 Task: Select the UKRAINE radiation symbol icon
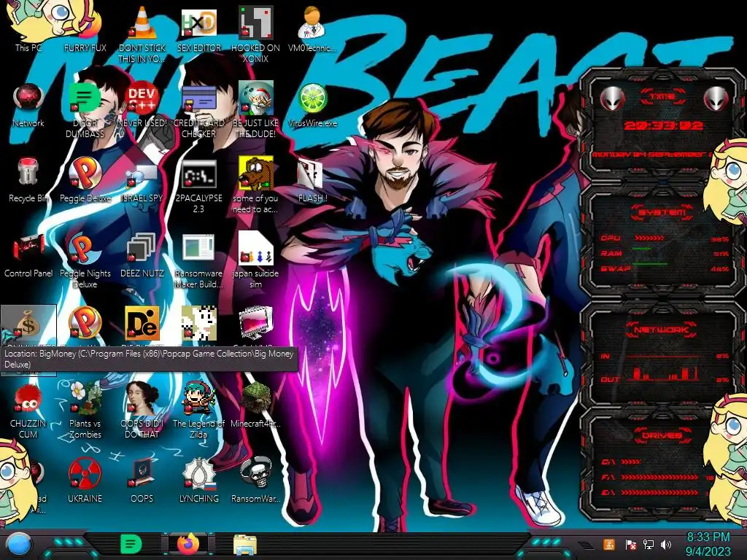[x=85, y=472]
